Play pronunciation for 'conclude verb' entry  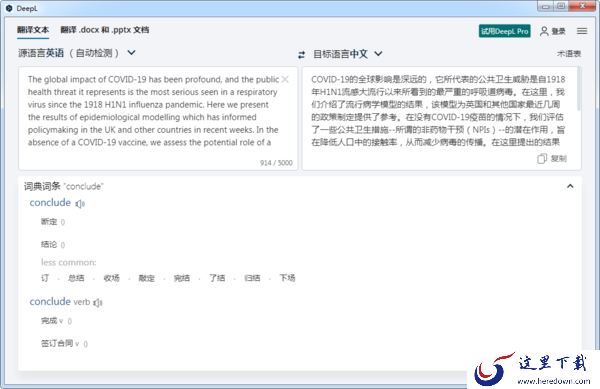click(98, 303)
